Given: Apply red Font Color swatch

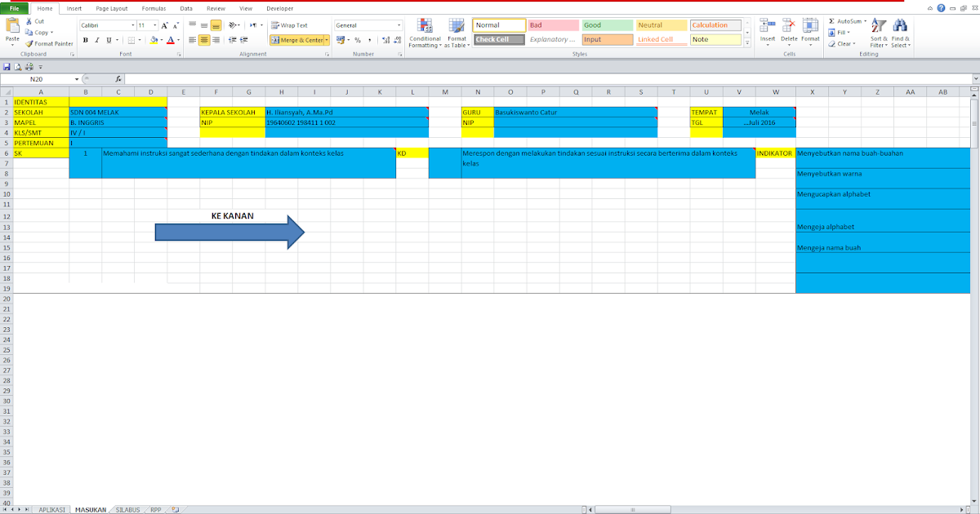Looking at the screenshot, I should 170,39.
